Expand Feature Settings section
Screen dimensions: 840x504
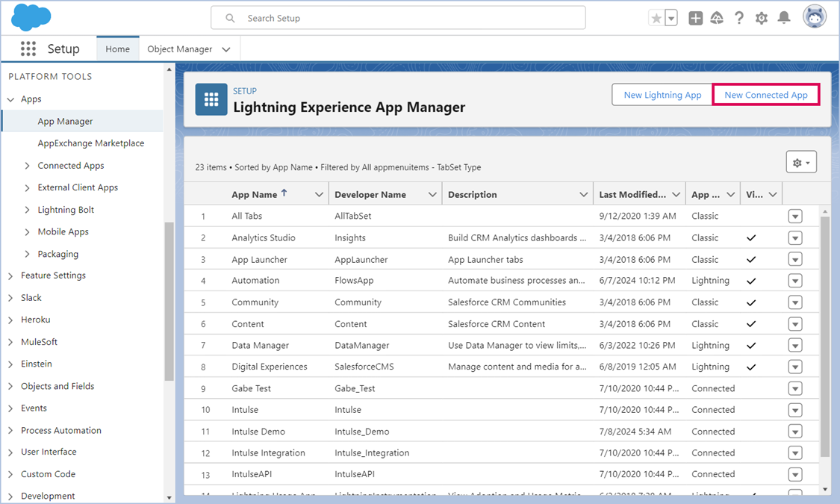pos(10,276)
